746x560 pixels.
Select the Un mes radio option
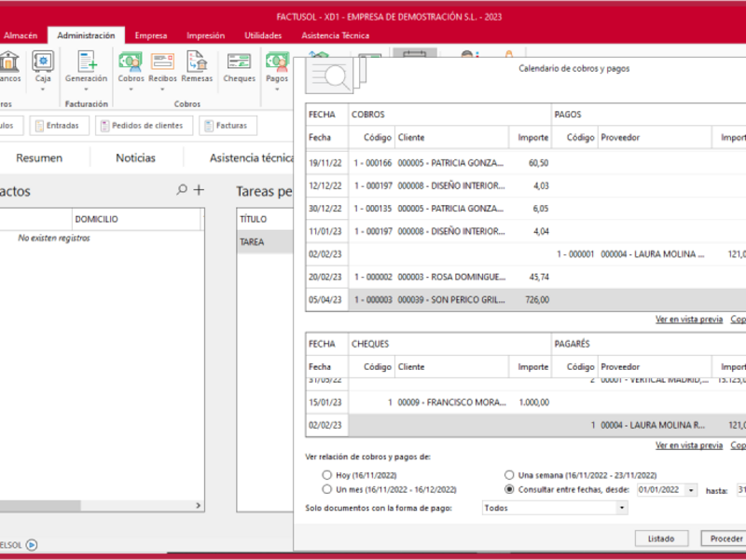pos(326,488)
